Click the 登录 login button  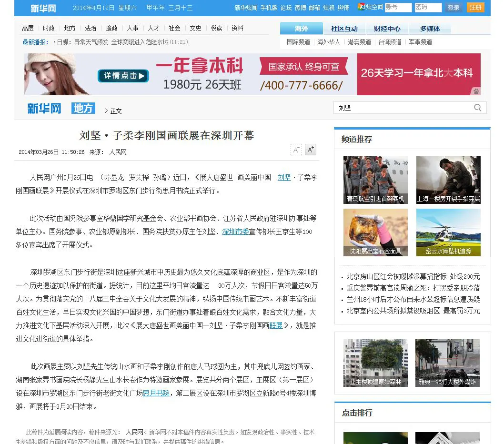coord(454,8)
